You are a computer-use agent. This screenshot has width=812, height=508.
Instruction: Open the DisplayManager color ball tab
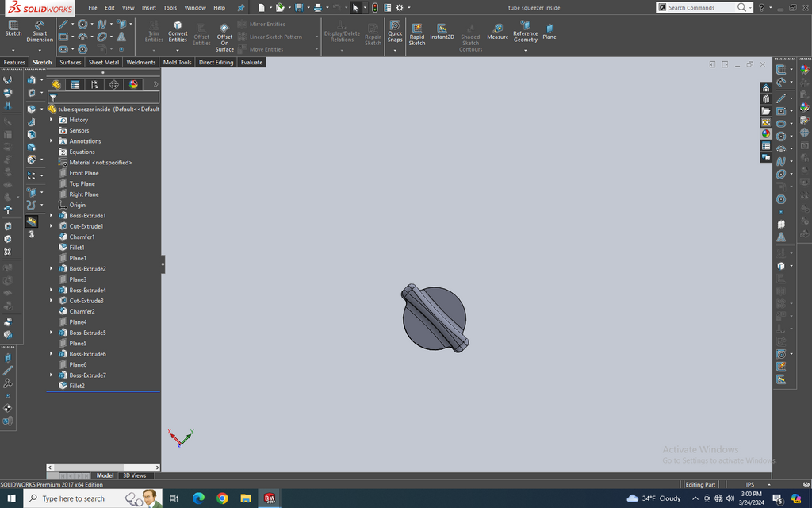pyautogui.click(x=133, y=84)
